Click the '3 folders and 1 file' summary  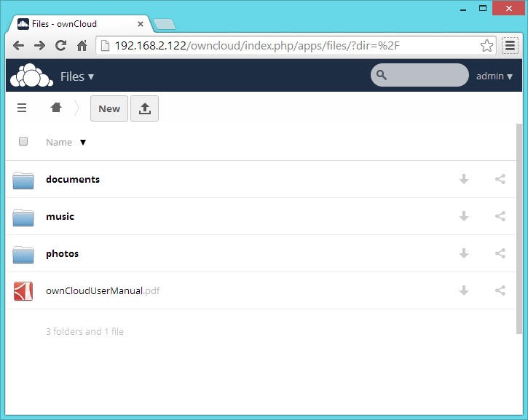click(85, 331)
